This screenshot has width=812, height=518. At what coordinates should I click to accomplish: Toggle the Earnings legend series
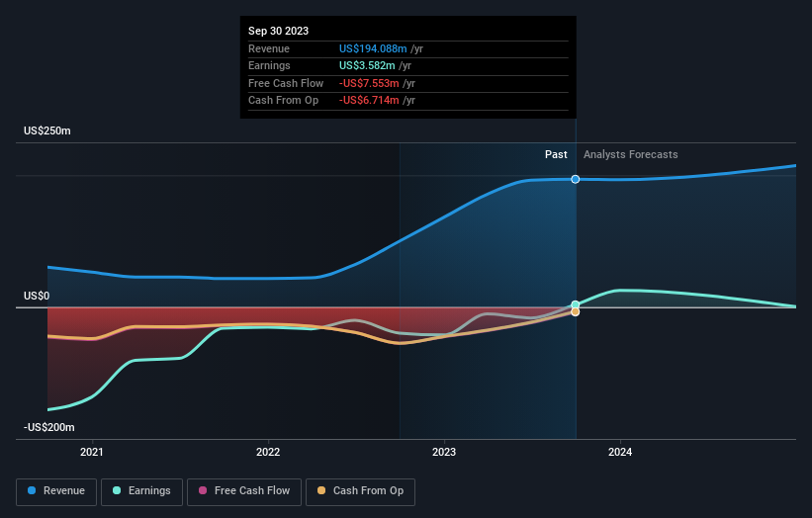tap(141, 491)
